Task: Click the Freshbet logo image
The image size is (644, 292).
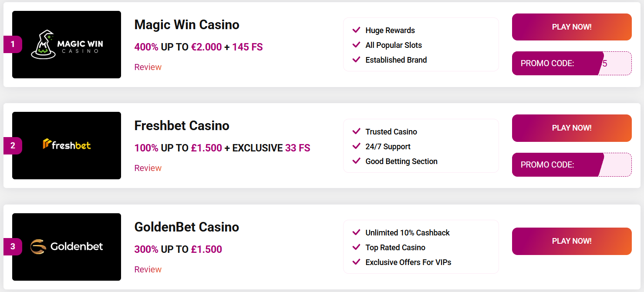Action: 67,145
